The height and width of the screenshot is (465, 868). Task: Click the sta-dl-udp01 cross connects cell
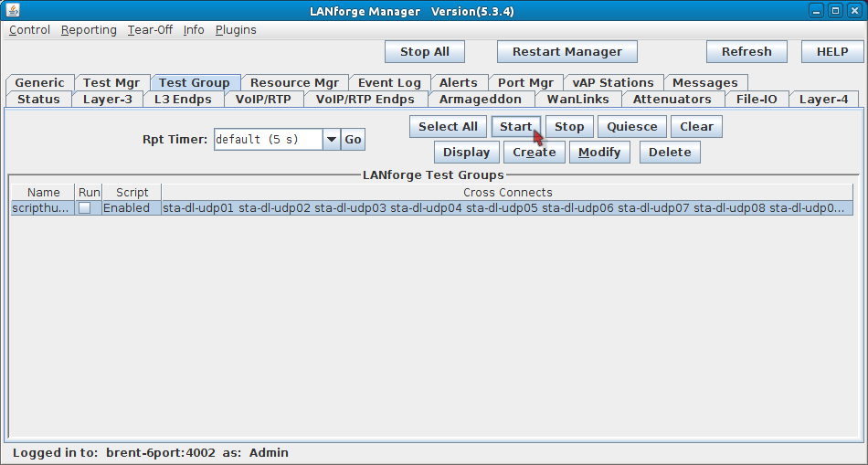[508, 208]
